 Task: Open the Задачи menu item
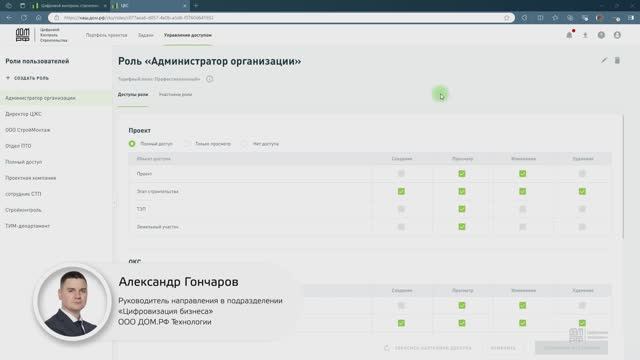[146, 36]
